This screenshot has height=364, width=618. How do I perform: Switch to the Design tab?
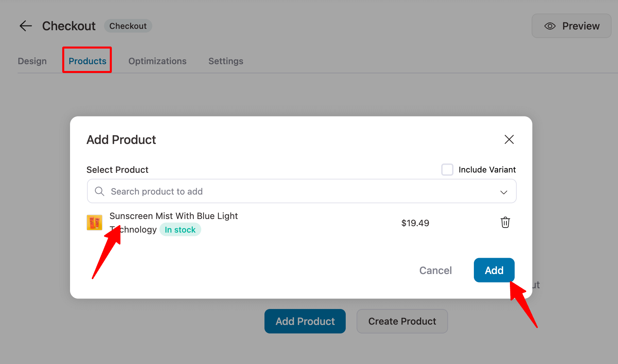pyautogui.click(x=32, y=61)
